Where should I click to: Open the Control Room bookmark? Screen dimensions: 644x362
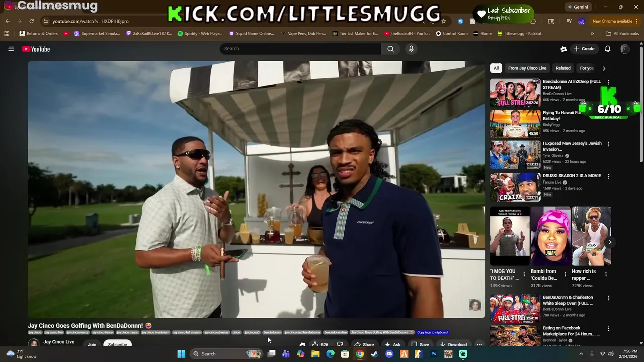pos(452,34)
